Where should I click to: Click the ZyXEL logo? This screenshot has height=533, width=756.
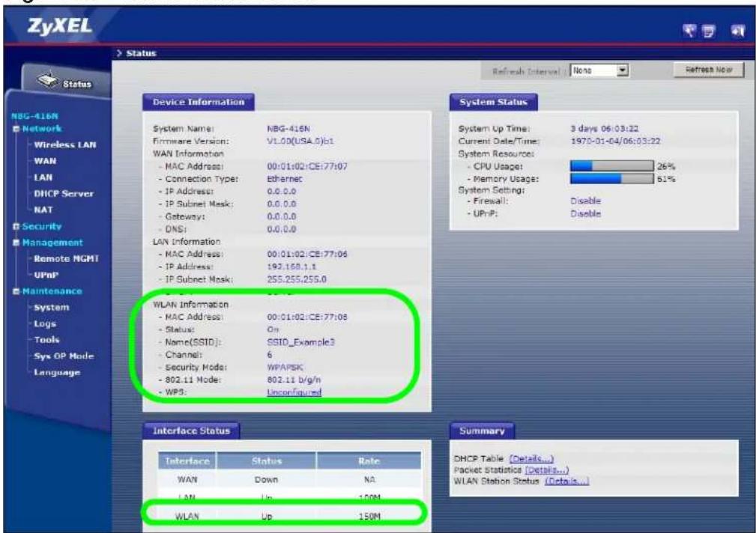[59, 25]
